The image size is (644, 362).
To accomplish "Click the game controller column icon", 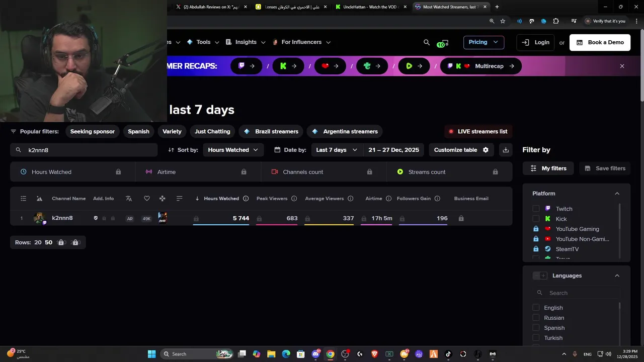I will (x=162, y=199).
